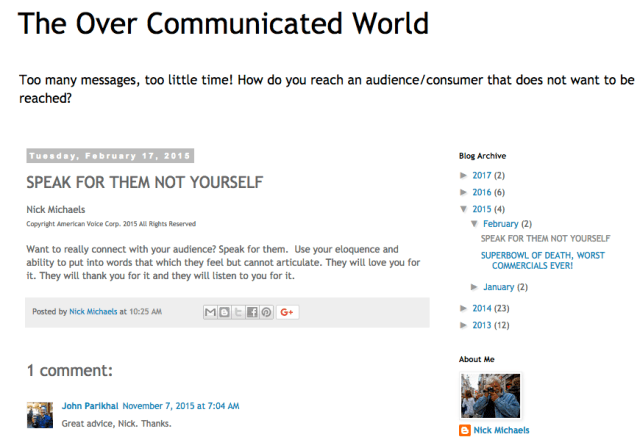Share the post to Facebook

pyautogui.click(x=252, y=312)
